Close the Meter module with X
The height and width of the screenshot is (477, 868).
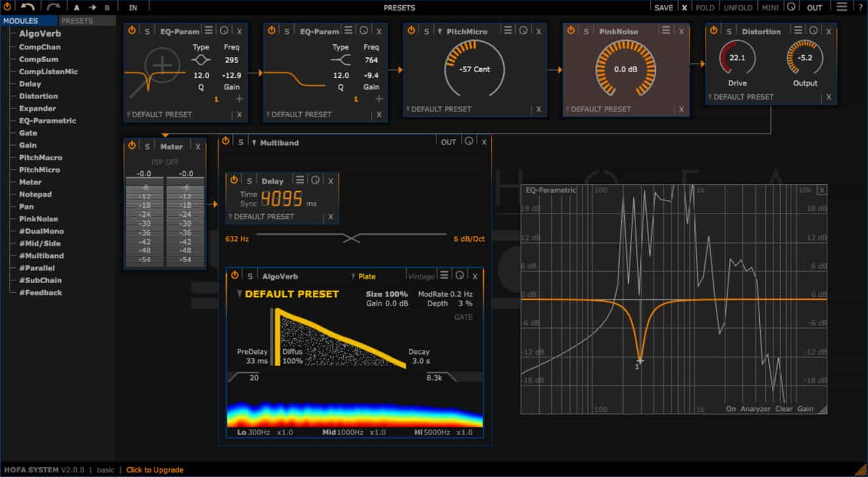pyautogui.click(x=198, y=147)
